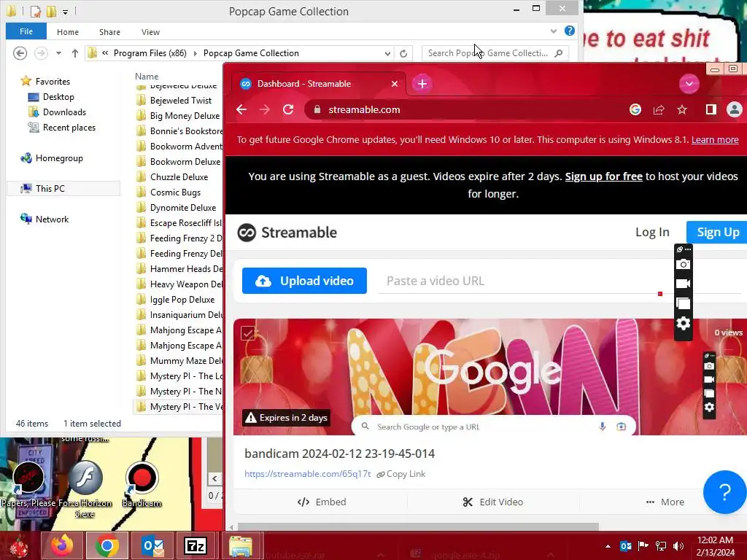Viewport: 747px width, 560px height.
Task: Open the address bar history dropdown
Action: [387, 53]
